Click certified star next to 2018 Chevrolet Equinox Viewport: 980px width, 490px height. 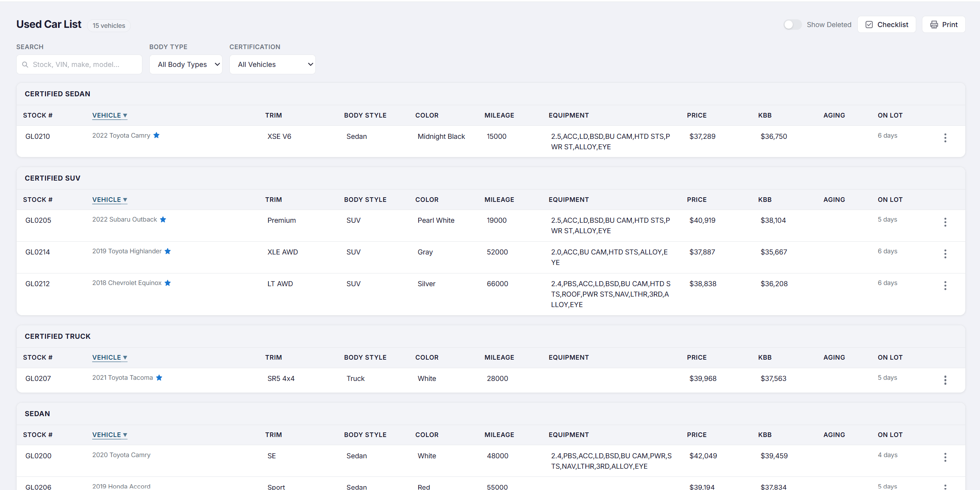coord(168,283)
